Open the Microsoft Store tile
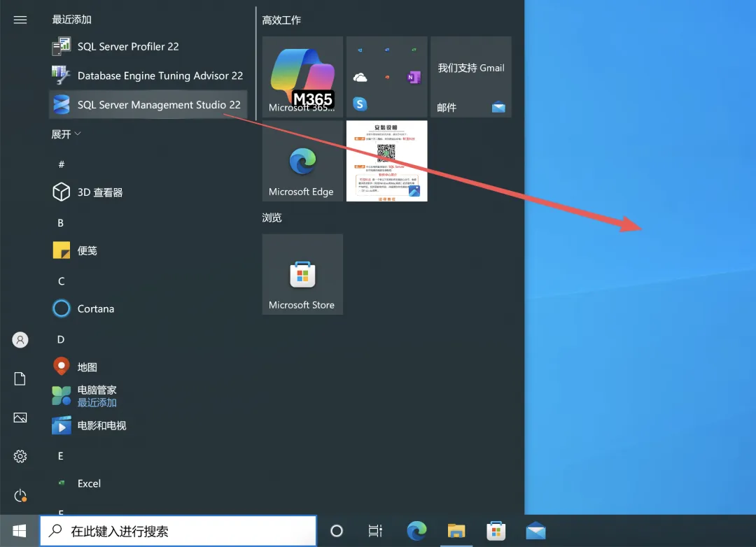Image resolution: width=756 pixels, height=547 pixels. pyautogui.click(x=302, y=274)
